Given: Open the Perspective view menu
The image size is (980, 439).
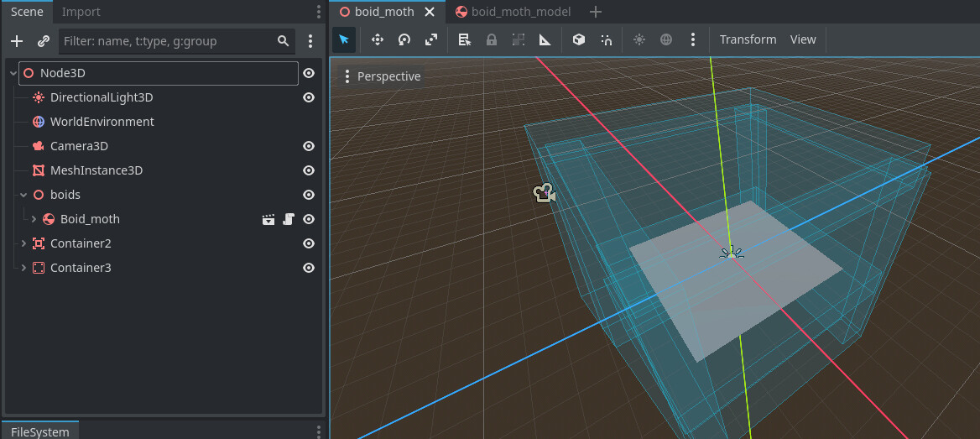Looking at the screenshot, I should (382, 76).
